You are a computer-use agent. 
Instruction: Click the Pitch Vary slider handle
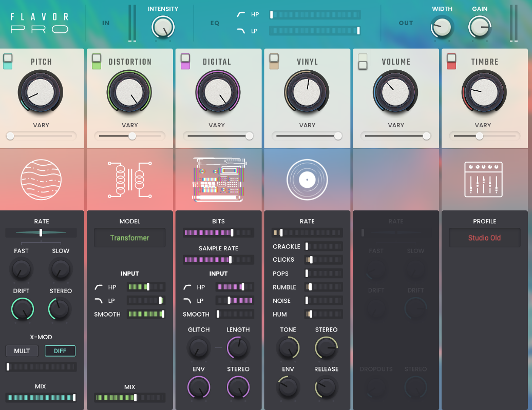click(x=10, y=136)
